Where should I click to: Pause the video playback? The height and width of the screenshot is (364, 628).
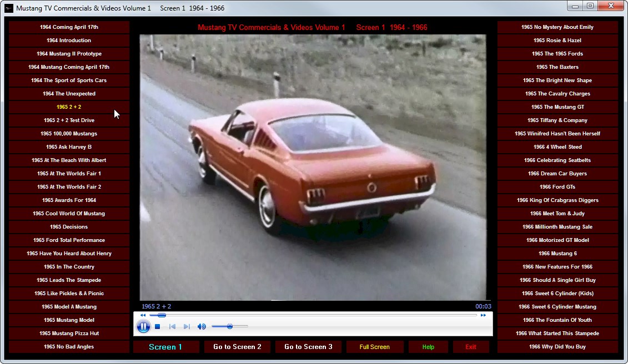click(143, 326)
